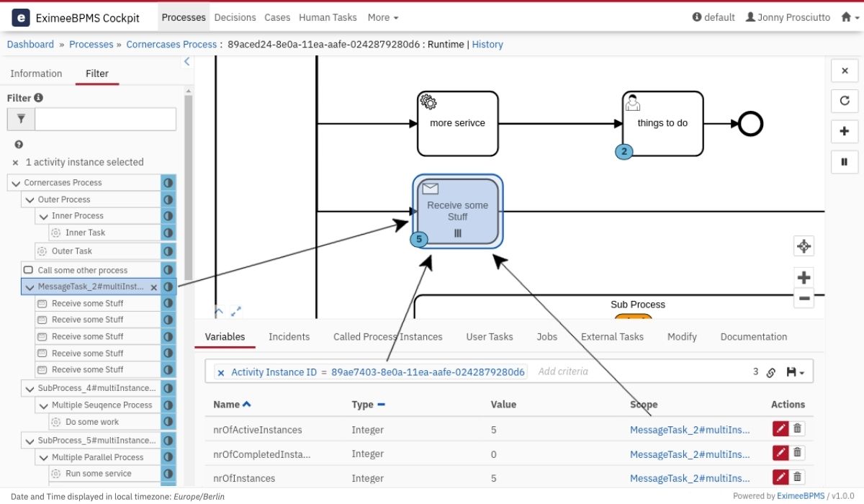The height and width of the screenshot is (504, 864).
Task: Delete the nrOfInstances variable
Action: (797, 477)
